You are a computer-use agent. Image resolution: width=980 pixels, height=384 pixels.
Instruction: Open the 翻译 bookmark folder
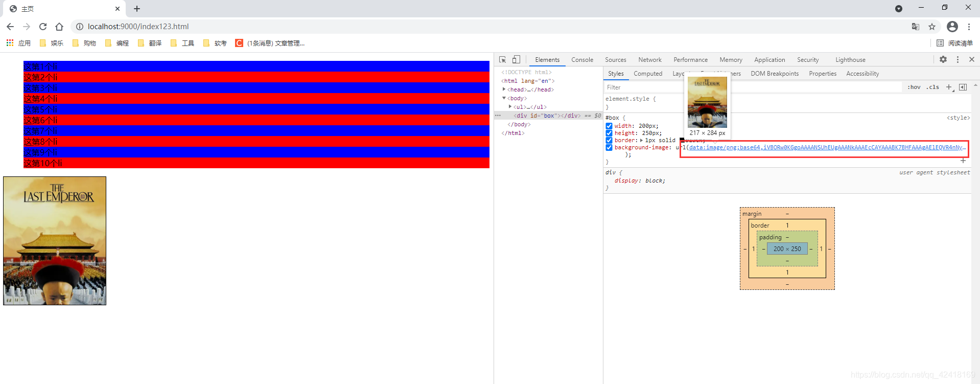(x=149, y=43)
